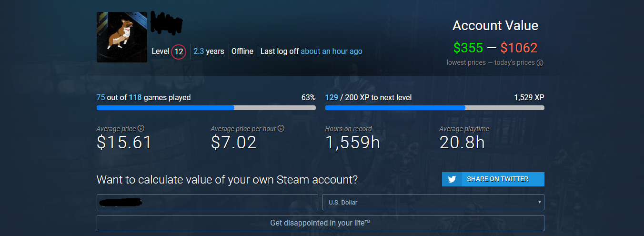Screen dimensions: 644x236
Task: Click the Get disappointed in your life button
Action: 321,223
